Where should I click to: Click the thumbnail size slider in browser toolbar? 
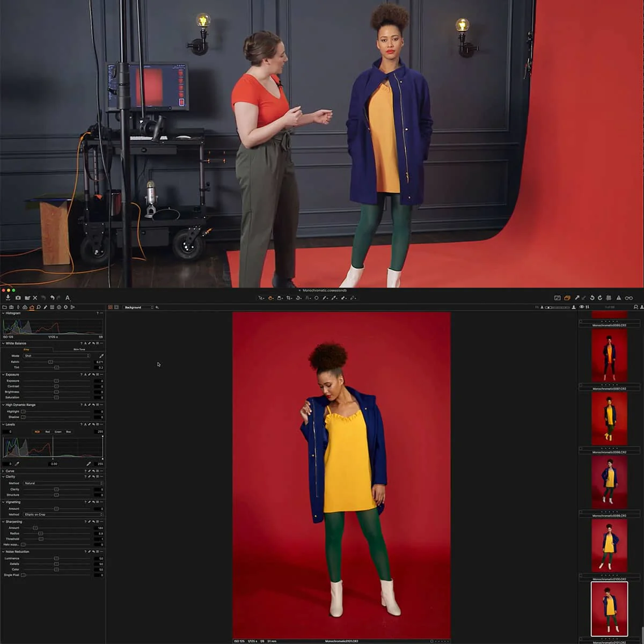pyautogui.click(x=558, y=307)
